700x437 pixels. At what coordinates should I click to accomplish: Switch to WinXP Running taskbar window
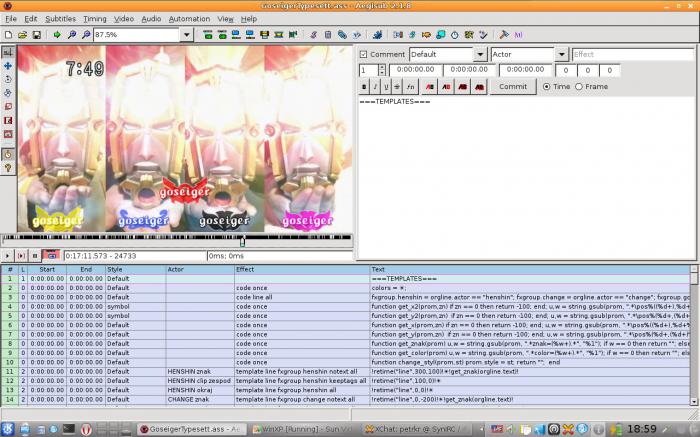point(302,429)
